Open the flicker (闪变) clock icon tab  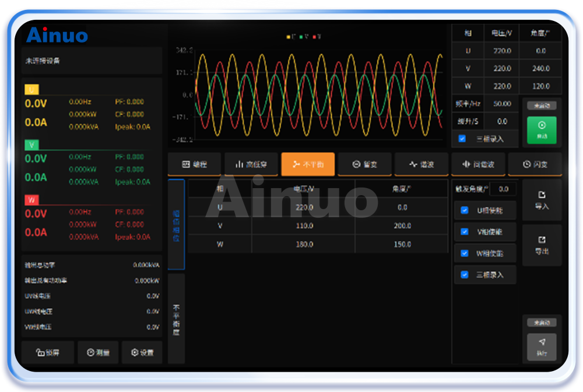point(535,164)
